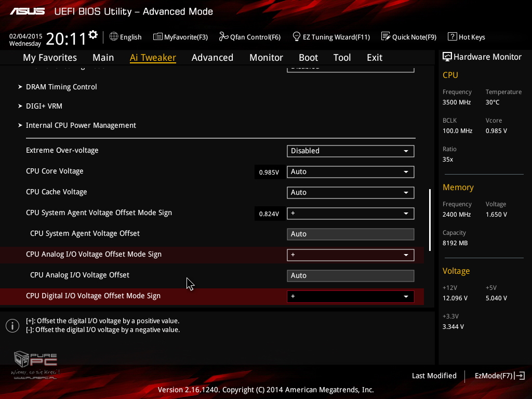Show the Hot Keys list

467,37
